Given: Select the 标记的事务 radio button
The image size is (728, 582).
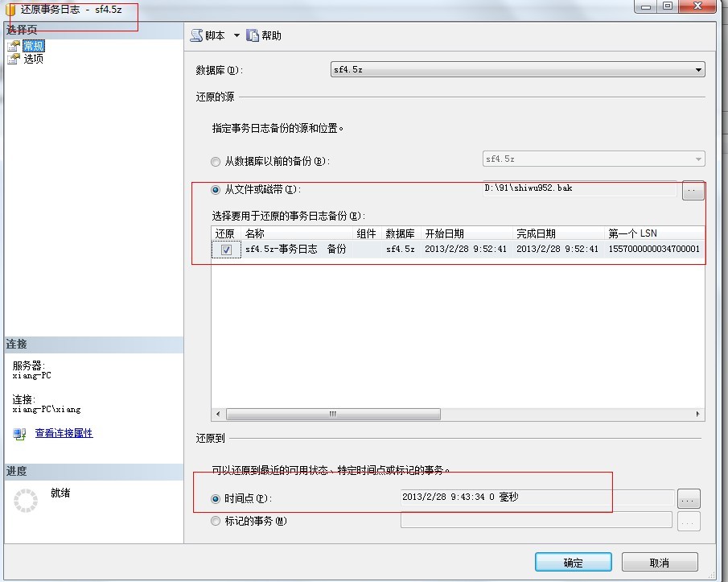Looking at the screenshot, I should coord(216,521).
